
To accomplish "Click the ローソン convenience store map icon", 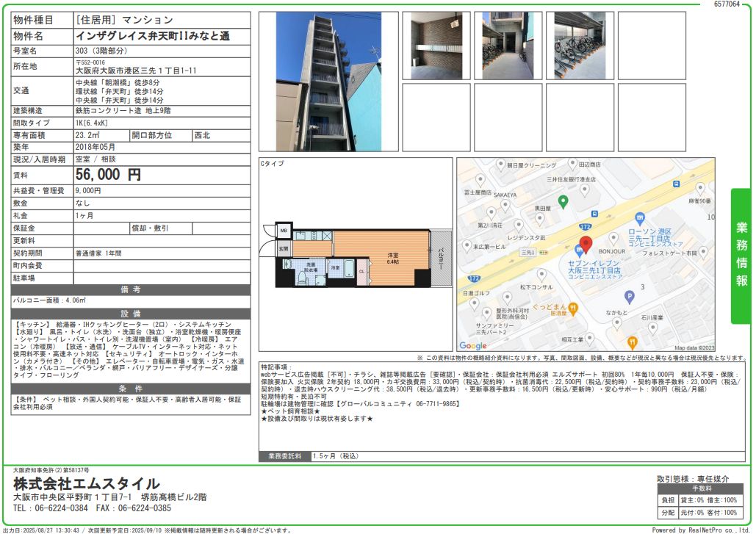I will [639, 218].
